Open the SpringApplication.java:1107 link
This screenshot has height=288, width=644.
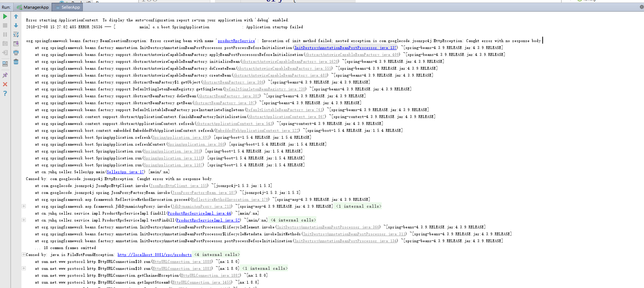(173, 165)
